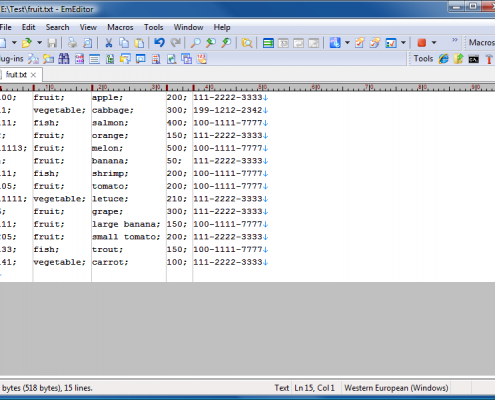Expand the dropdown beside the New file icon
This screenshot has height=400, width=495.
(14, 43)
